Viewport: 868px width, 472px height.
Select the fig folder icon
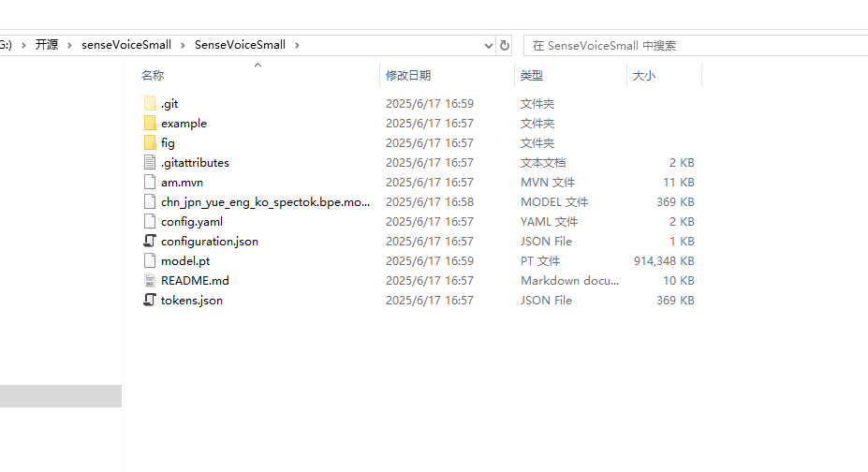[x=150, y=142]
